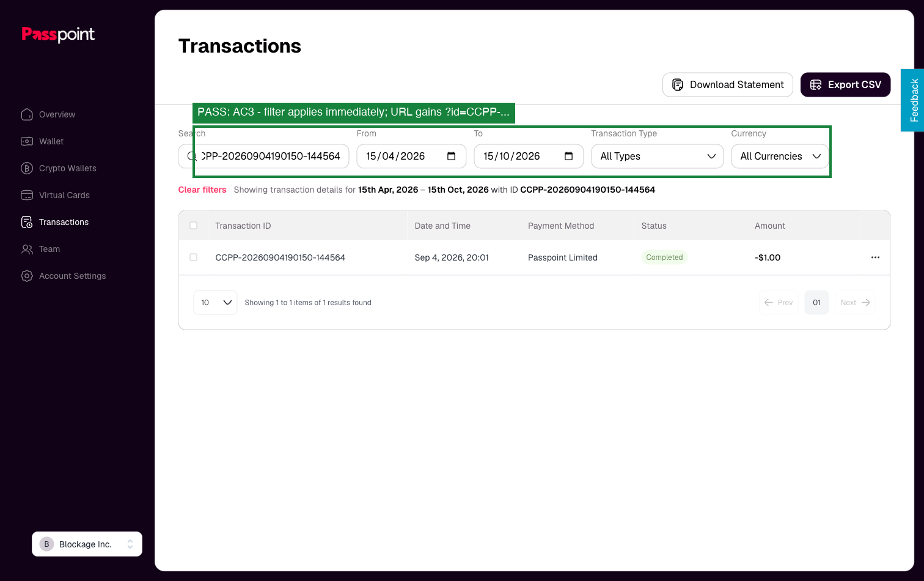Check the CCPP-20260904190150-144564 row checkbox

pyautogui.click(x=194, y=257)
